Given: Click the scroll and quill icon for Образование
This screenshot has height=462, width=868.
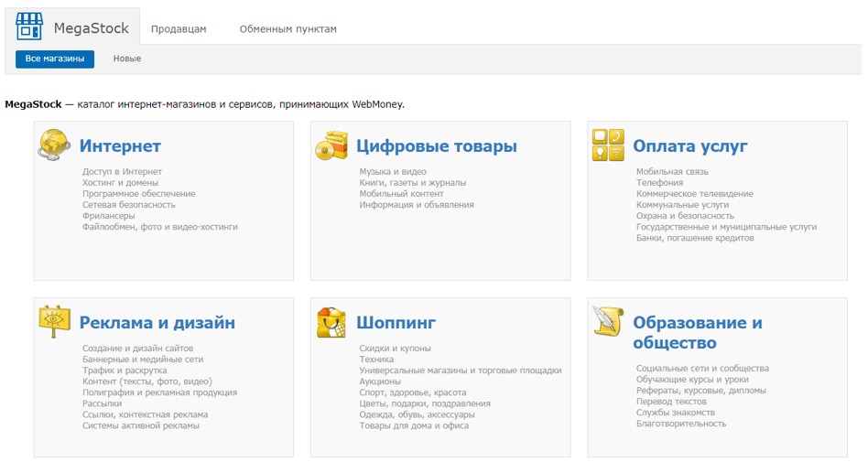Looking at the screenshot, I should coord(608,320).
